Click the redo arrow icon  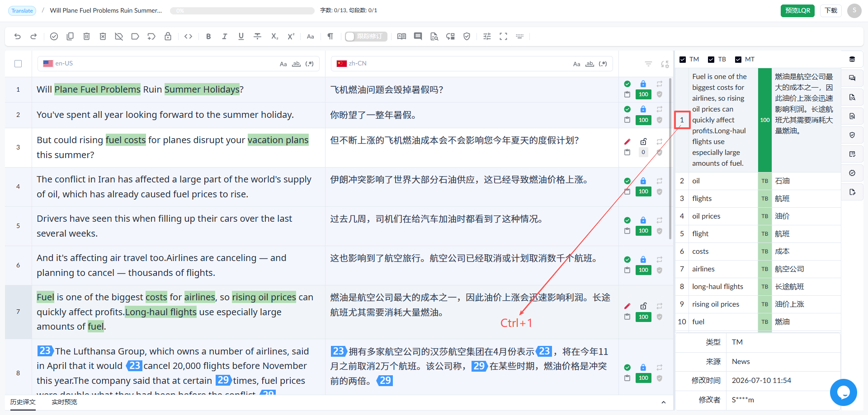pyautogui.click(x=33, y=37)
